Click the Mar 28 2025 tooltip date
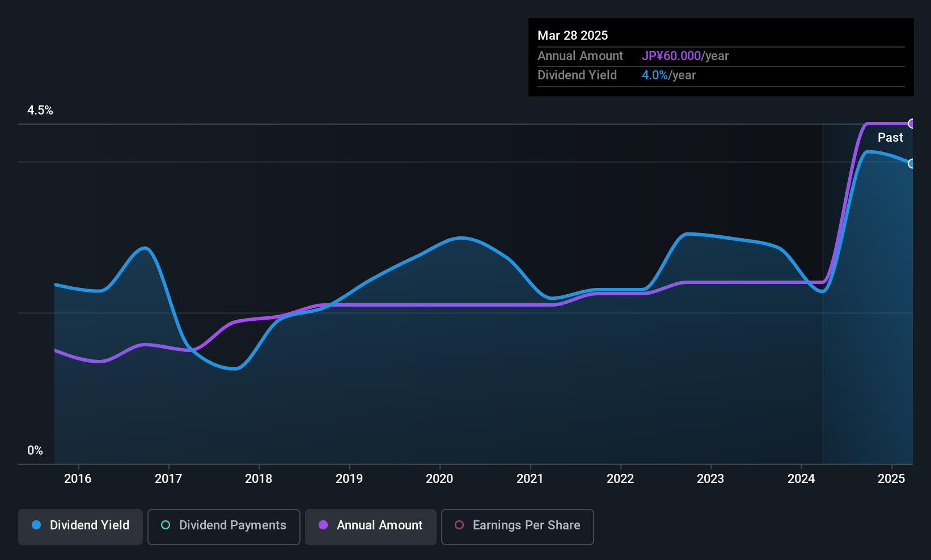The height and width of the screenshot is (560, 931). click(573, 35)
